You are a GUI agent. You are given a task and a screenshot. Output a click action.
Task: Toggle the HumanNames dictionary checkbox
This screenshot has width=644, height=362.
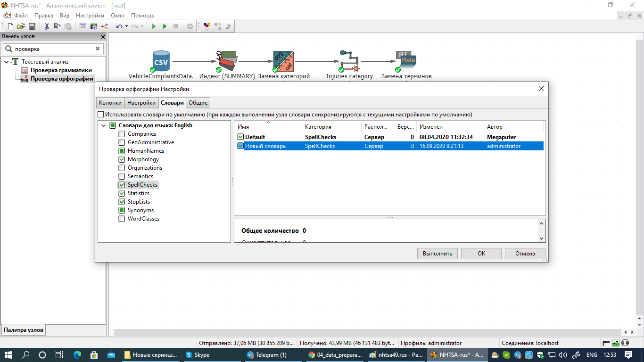[x=122, y=151]
